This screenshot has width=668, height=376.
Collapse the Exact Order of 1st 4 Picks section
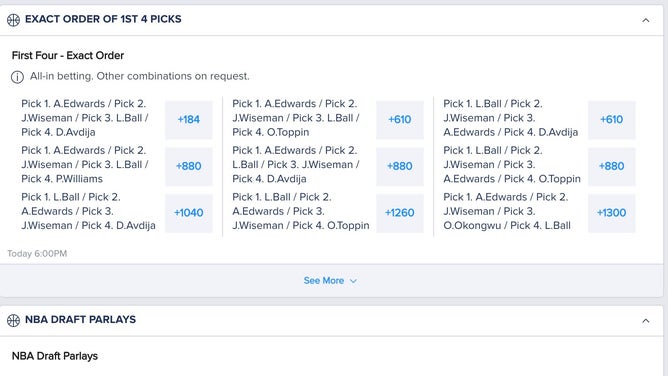coord(646,20)
